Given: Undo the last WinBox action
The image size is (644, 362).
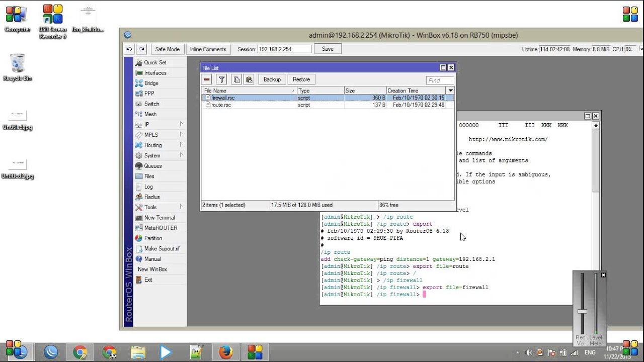Looking at the screenshot, I should coord(129,49).
